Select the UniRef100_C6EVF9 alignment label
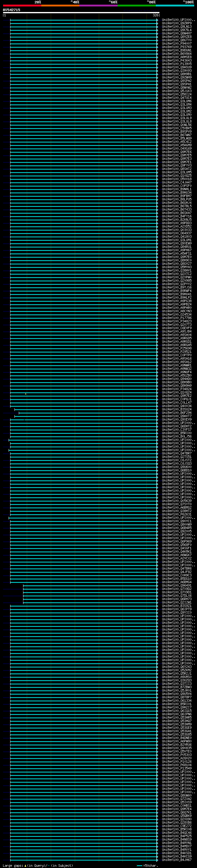 (177, 328)
